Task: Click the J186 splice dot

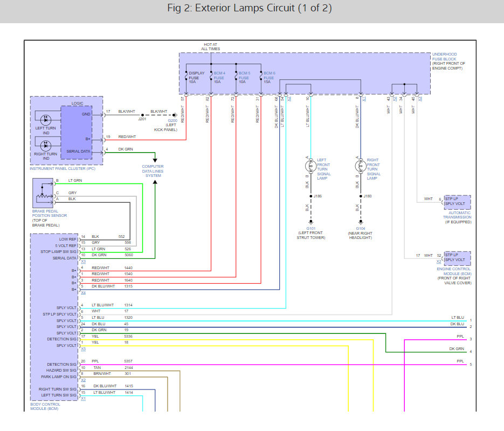Action: pyautogui.click(x=311, y=196)
